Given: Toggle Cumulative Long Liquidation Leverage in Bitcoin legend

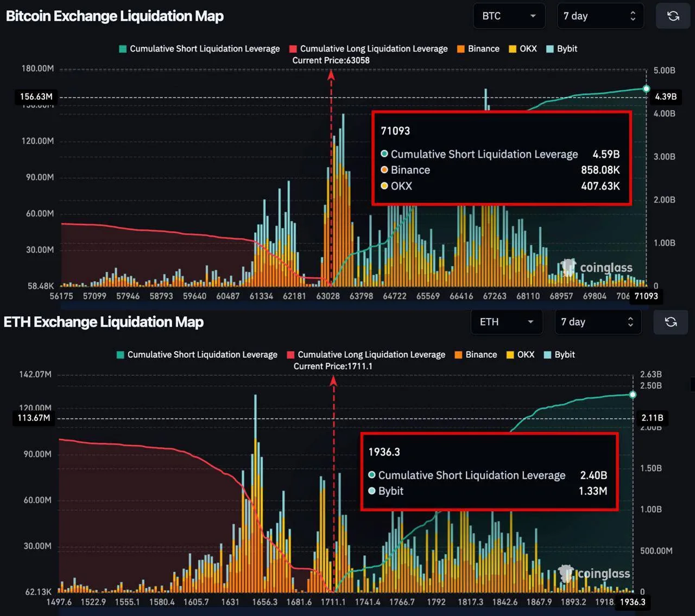Looking at the screenshot, I should click(369, 49).
